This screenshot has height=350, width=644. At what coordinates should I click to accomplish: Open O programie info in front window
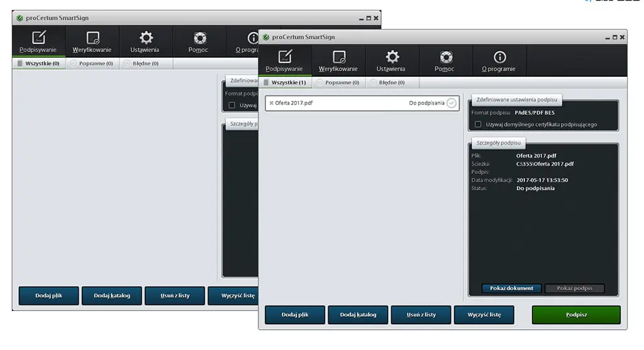coord(499,60)
